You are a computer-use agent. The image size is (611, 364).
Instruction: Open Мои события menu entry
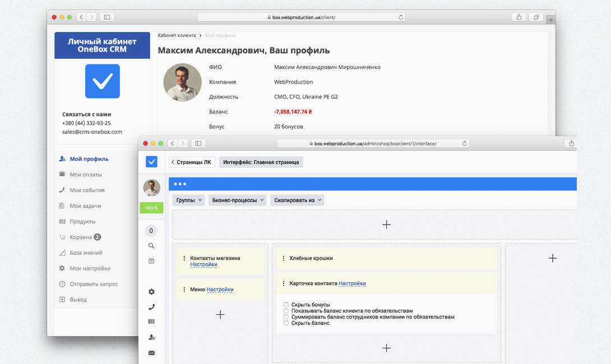(x=87, y=190)
